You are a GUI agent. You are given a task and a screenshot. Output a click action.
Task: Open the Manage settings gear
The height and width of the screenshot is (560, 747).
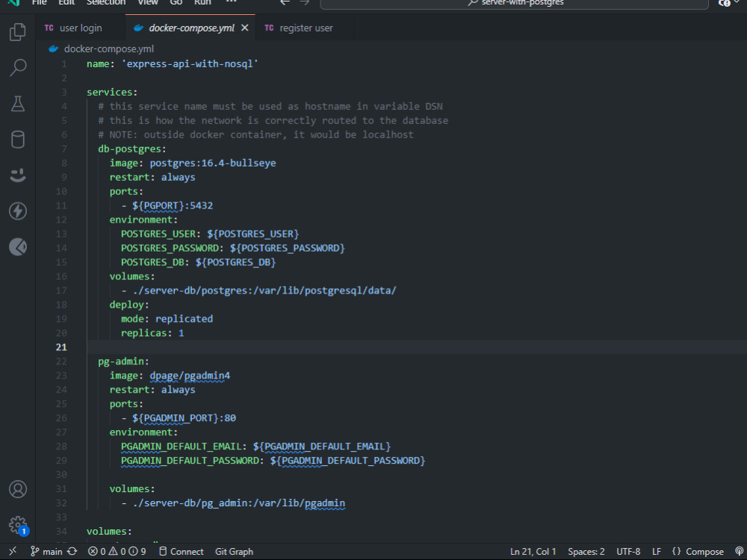coord(18,525)
